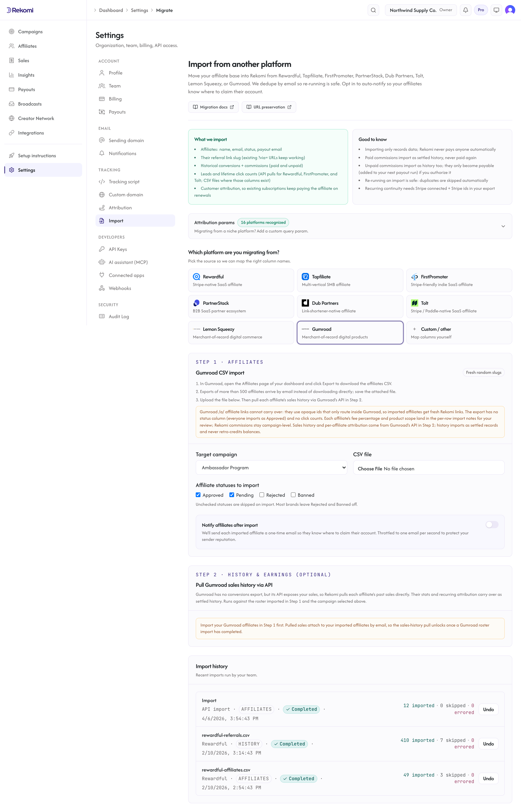The image size is (521, 812).
Task: Click the plus icon on Custom / other
Action: point(414,329)
